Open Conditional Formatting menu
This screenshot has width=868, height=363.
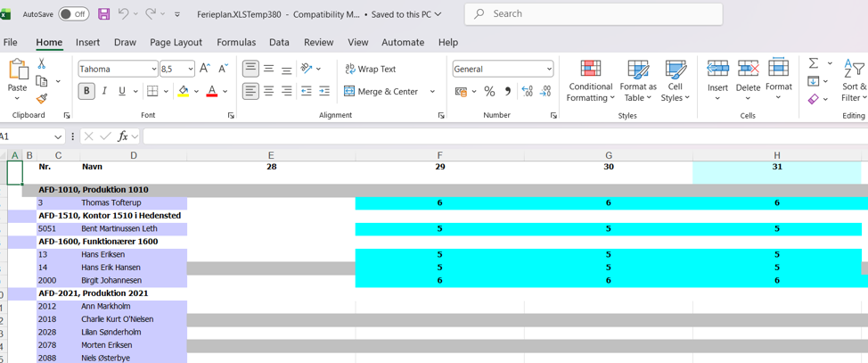[x=591, y=81]
